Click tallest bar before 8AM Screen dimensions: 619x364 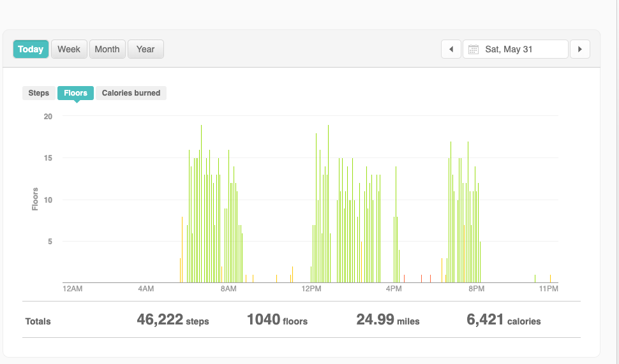coord(201,204)
